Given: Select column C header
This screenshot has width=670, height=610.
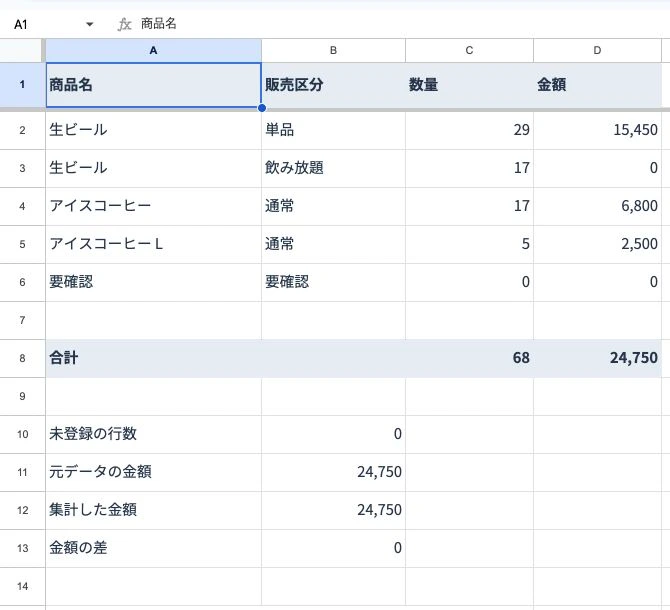Looking at the screenshot, I should coord(469,50).
